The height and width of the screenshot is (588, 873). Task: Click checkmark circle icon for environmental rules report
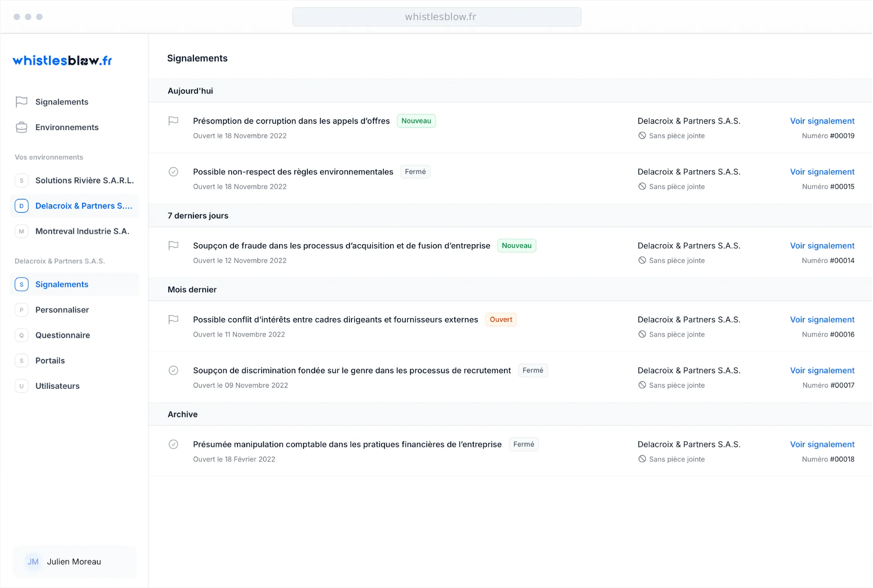[173, 172]
